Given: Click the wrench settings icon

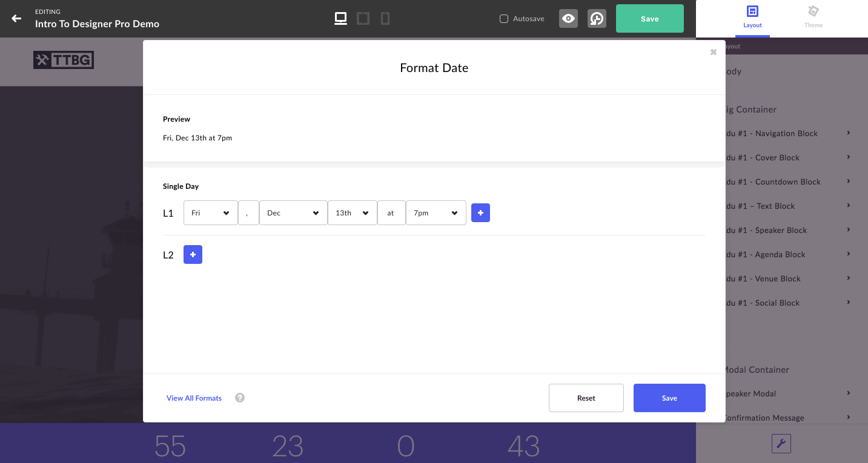Looking at the screenshot, I should click(781, 444).
